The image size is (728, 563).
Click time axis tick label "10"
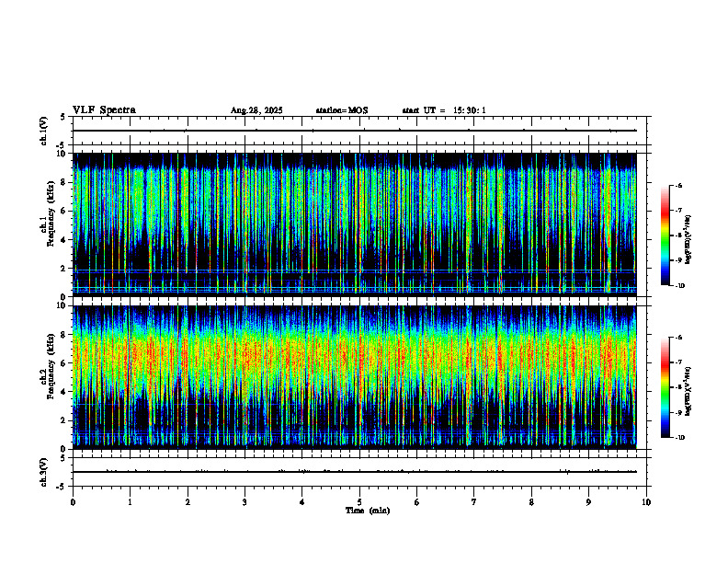646,502
